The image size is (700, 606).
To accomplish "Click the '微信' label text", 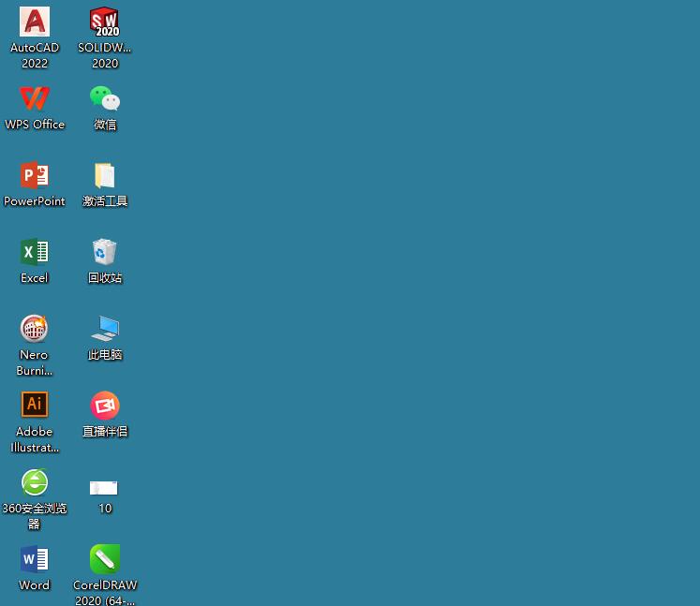I will [x=105, y=125].
